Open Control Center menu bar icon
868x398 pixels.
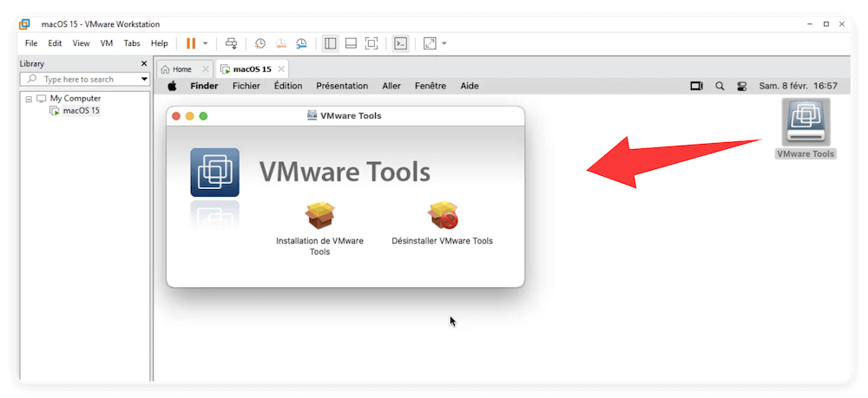click(742, 86)
